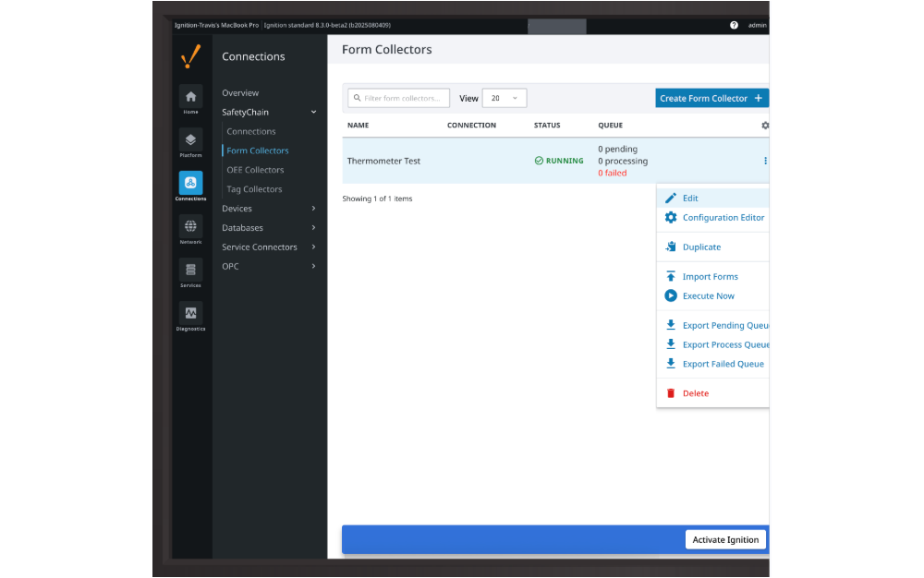
Task: Click the 0 failed queue text
Action: pos(613,173)
